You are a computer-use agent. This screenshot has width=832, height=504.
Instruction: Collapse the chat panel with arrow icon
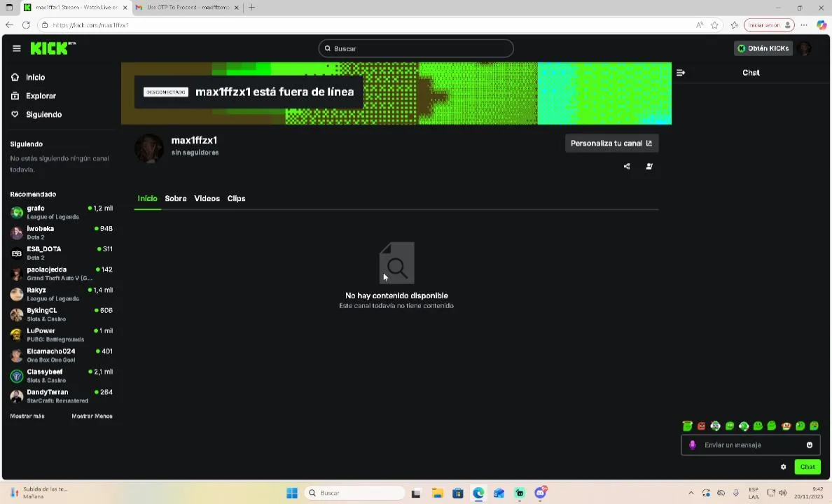click(681, 73)
